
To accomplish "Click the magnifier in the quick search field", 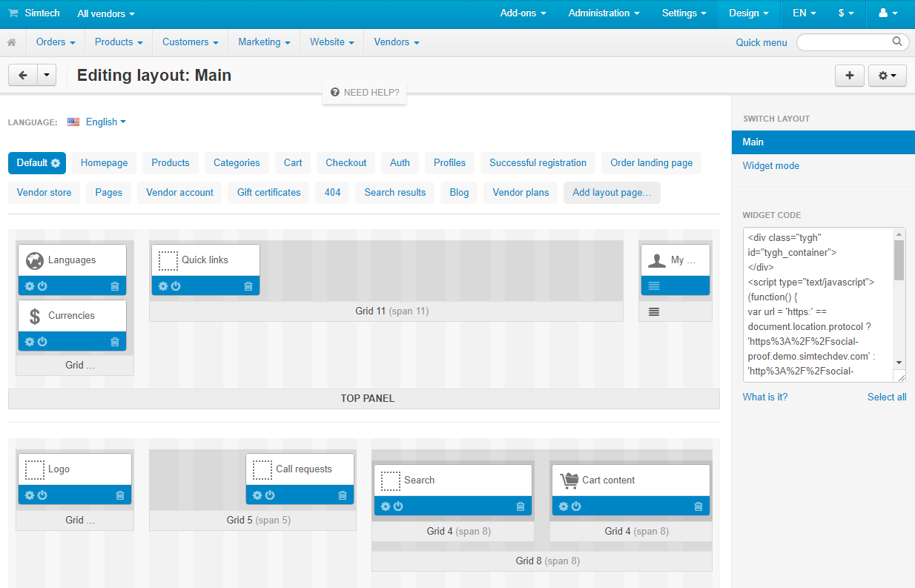I will tap(896, 42).
